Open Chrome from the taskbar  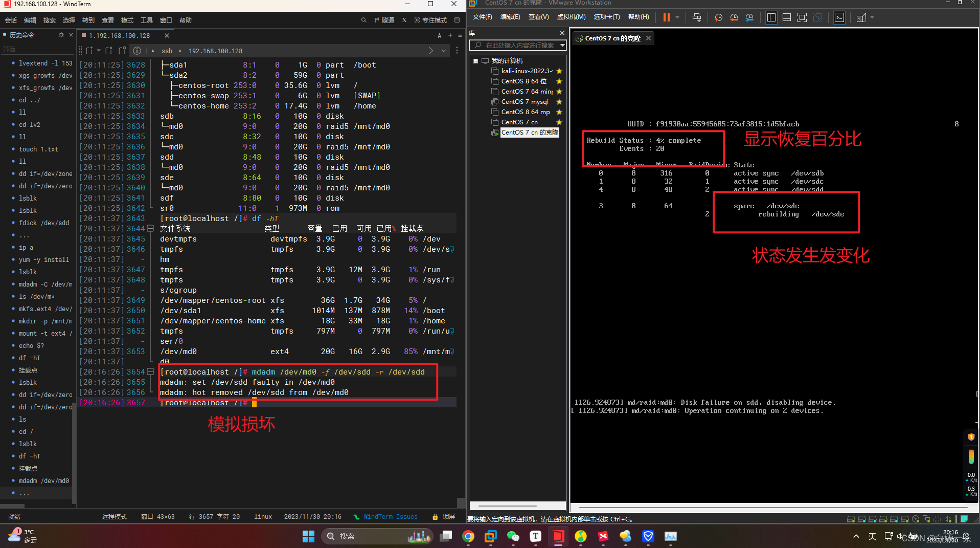pyautogui.click(x=468, y=536)
